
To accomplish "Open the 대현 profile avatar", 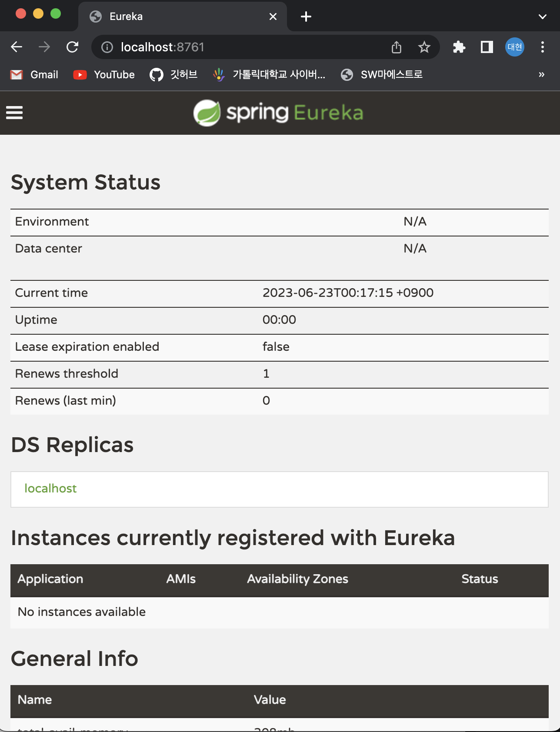I will click(515, 47).
